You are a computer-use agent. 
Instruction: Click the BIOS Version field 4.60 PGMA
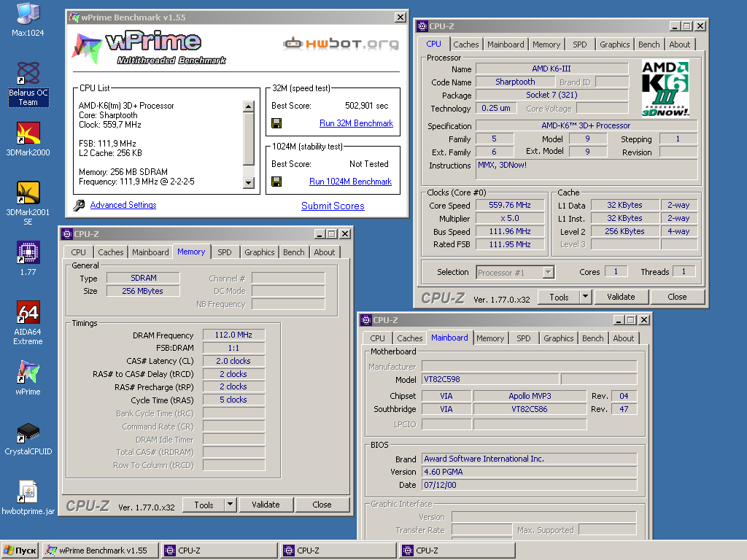point(530,472)
